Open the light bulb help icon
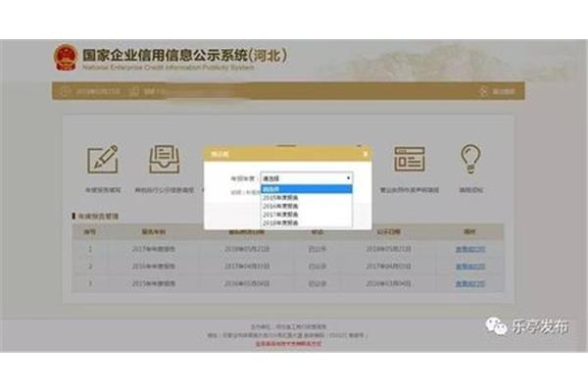The height and width of the screenshot is (392, 588). point(470,159)
